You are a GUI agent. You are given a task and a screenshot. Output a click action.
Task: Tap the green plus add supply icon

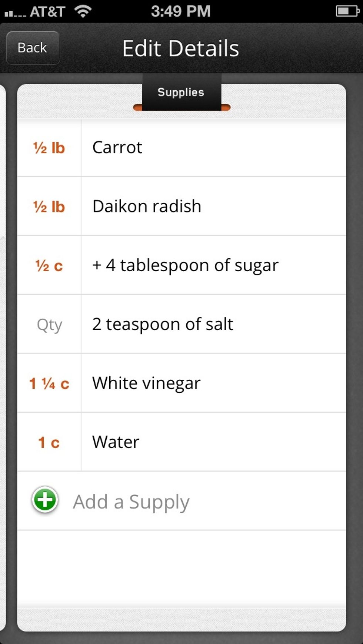pos(45,500)
